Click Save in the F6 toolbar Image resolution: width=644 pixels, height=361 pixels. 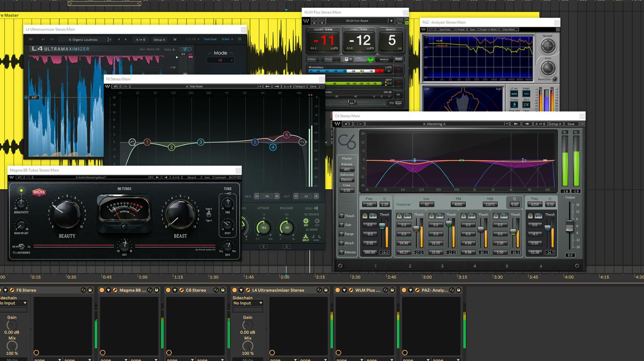313,87
